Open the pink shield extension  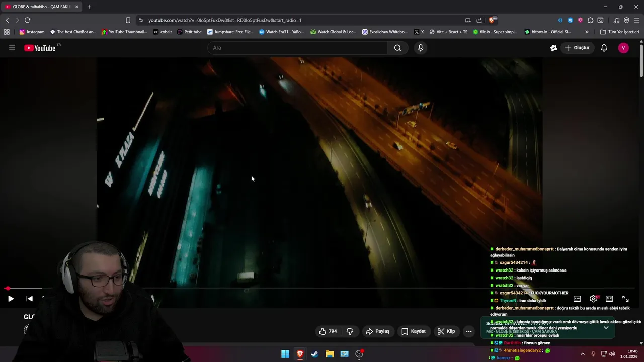coord(580,20)
